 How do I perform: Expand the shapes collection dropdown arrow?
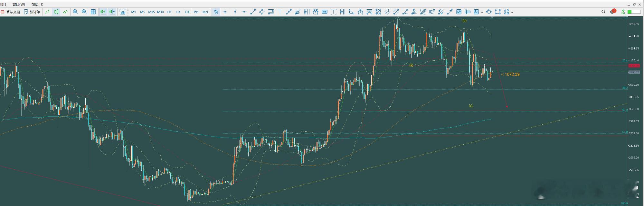click(x=512, y=12)
